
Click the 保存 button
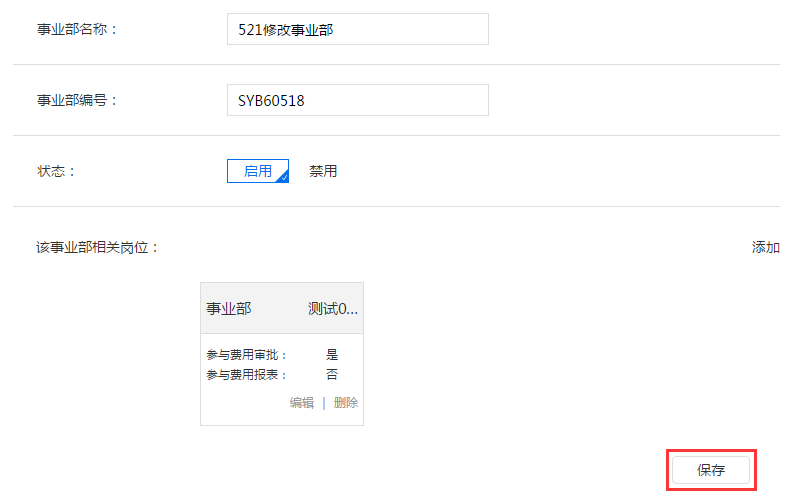tap(711, 470)
